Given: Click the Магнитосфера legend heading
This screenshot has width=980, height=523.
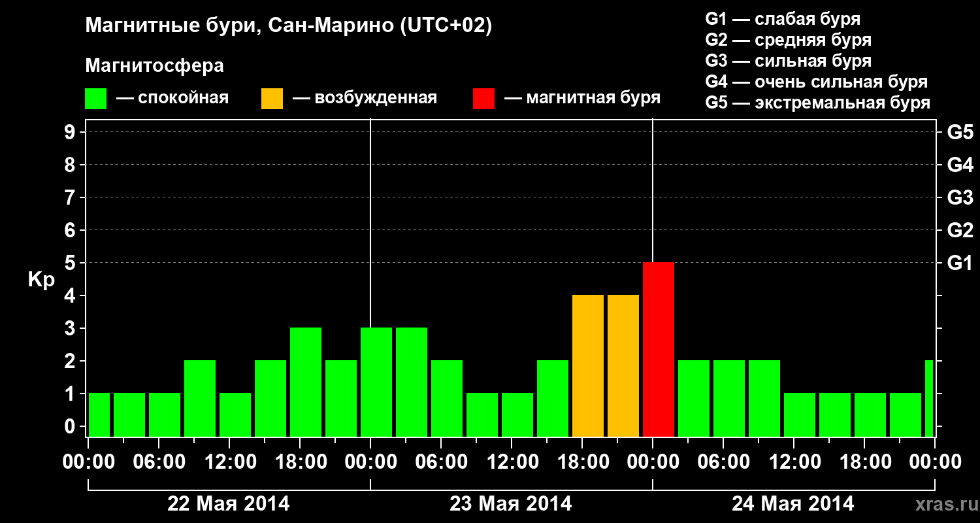Looking at the screenshot, I should pyautogui.click(x=155, y=66).
